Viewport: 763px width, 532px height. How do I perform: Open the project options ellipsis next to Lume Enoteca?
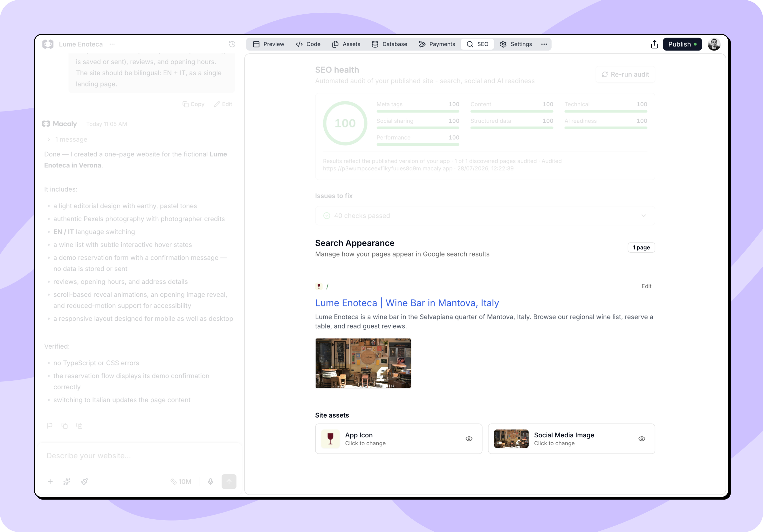coord(112,44)
